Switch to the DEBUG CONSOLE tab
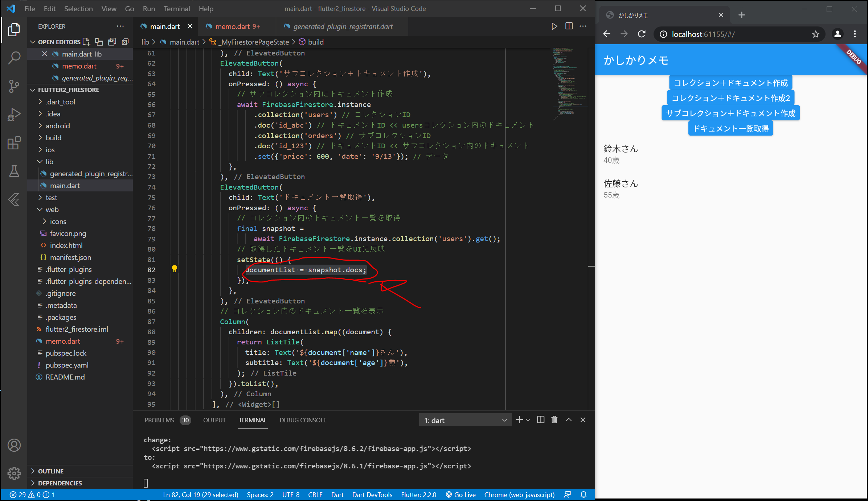Screen dimensions: 868x501 tap(303, 420)
